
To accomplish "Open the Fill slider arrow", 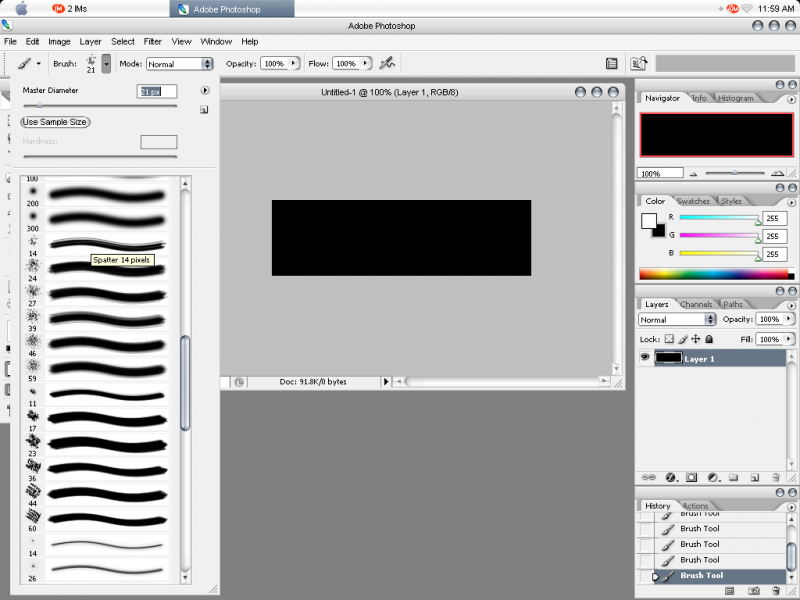I will click(x=789, y=339).
